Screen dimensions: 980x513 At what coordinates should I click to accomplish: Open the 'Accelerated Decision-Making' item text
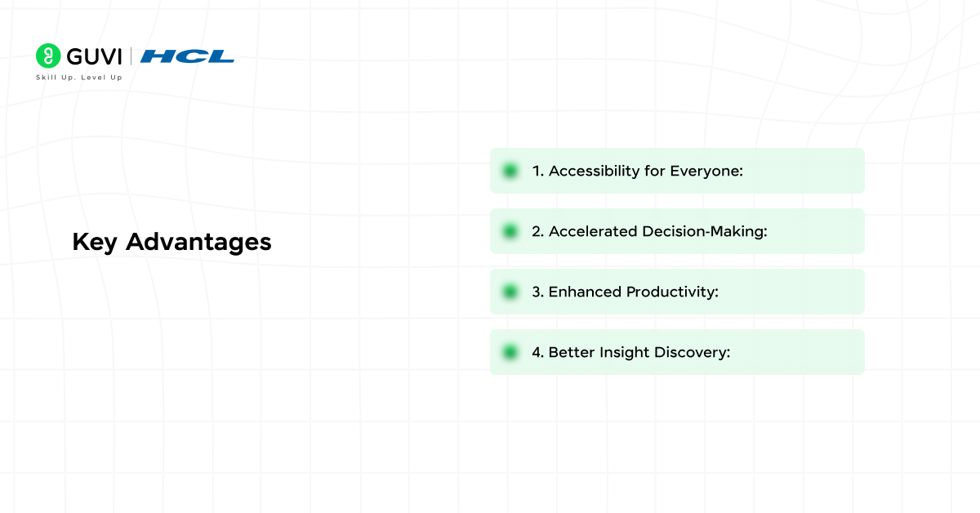point(658,231)
